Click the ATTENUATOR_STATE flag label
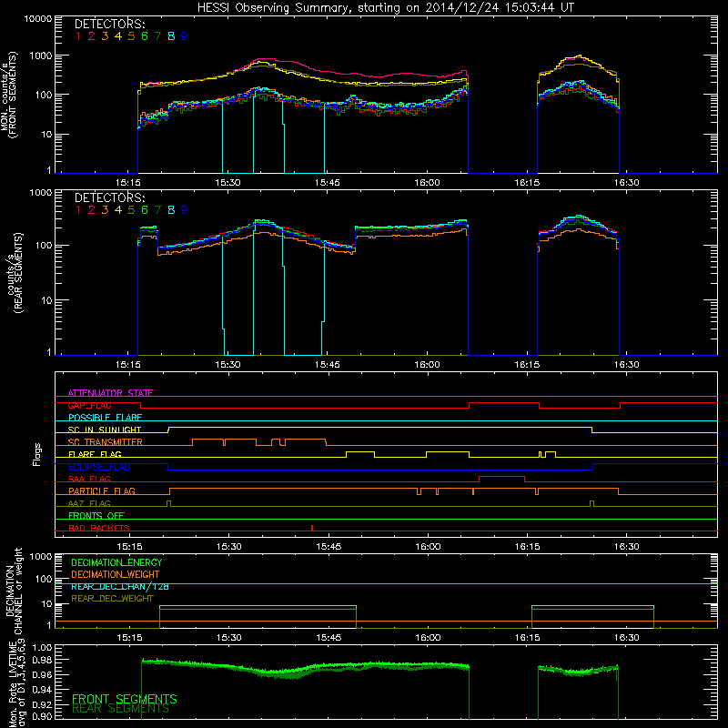 click(110, 393)
